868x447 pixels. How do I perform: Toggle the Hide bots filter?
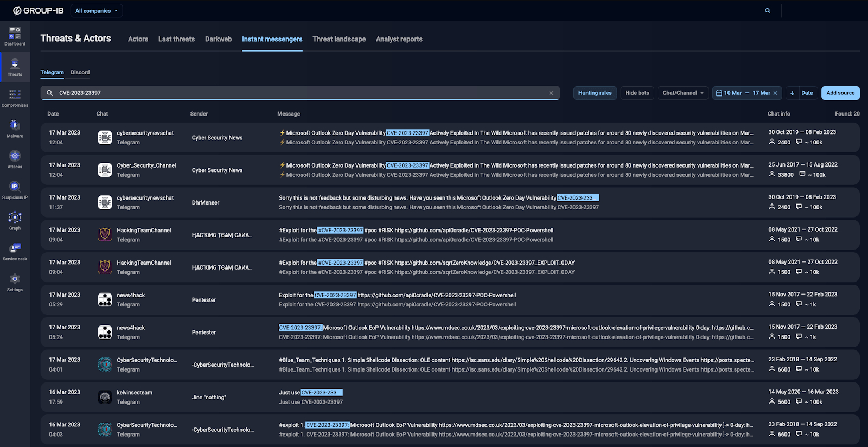[637, 93]
